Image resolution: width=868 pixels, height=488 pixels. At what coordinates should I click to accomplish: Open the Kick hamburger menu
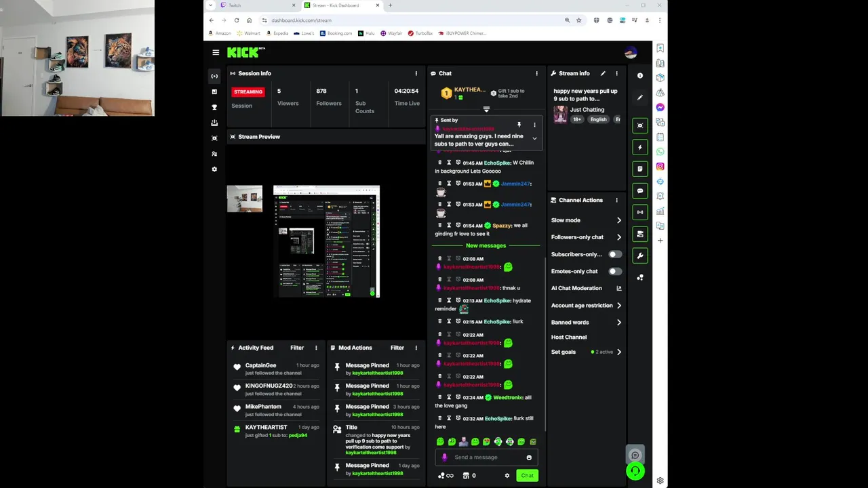tap(216, 52)
